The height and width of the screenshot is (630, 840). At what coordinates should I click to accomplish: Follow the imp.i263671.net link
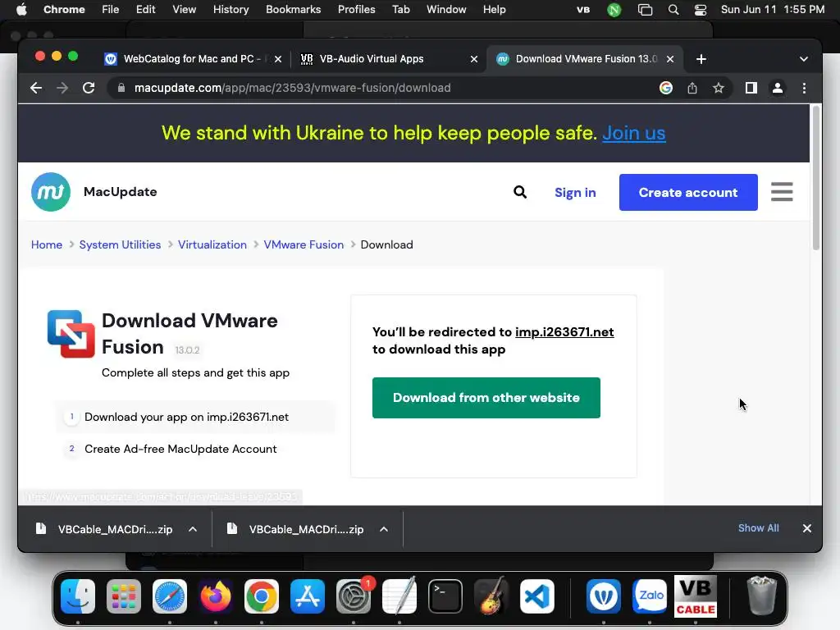click(x=564, y=332)
